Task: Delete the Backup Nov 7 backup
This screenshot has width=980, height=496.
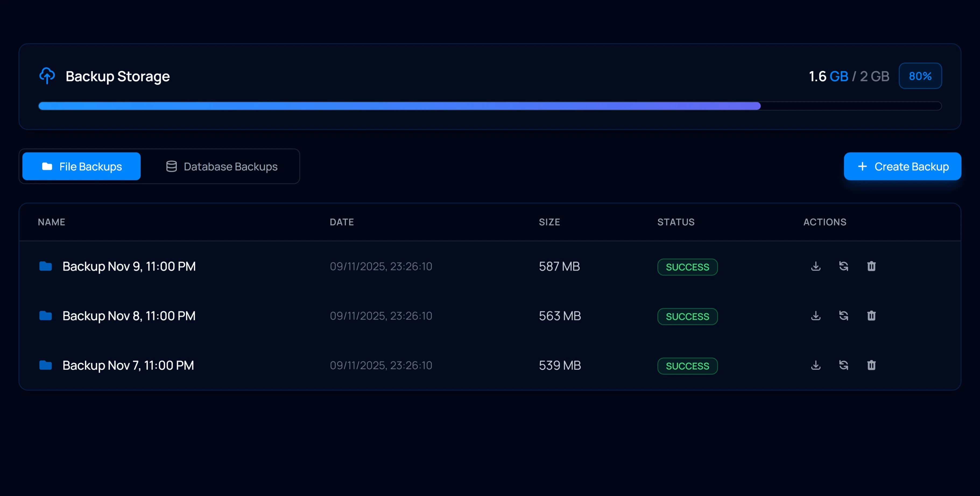Action: [x=872, y=365]
